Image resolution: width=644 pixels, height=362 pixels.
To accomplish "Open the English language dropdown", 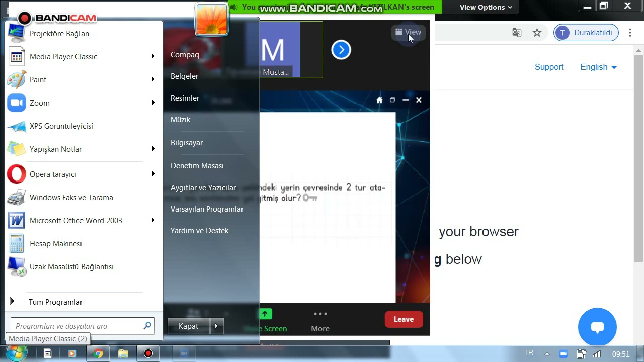I will pyautogui.click(x=598, y=67).
